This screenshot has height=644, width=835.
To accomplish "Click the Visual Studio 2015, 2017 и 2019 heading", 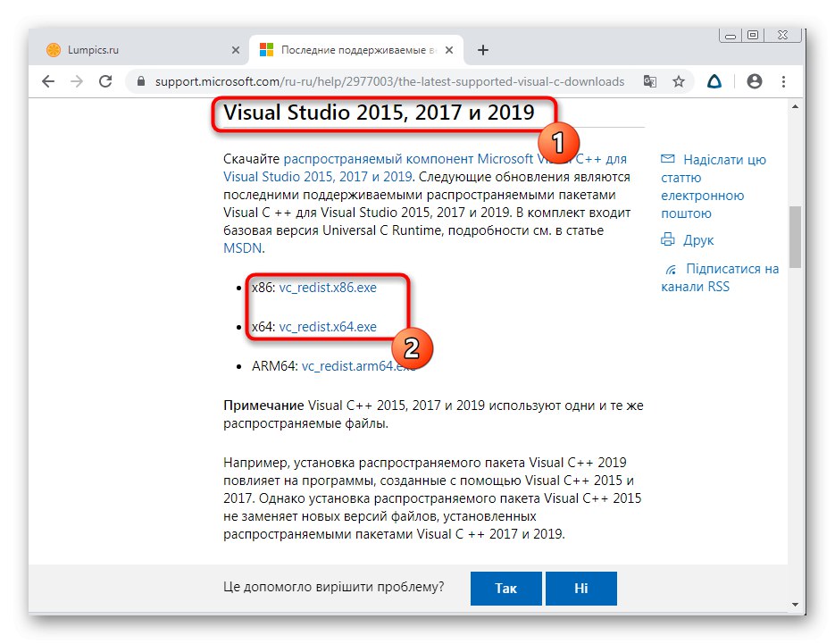I will pos(379,113).
